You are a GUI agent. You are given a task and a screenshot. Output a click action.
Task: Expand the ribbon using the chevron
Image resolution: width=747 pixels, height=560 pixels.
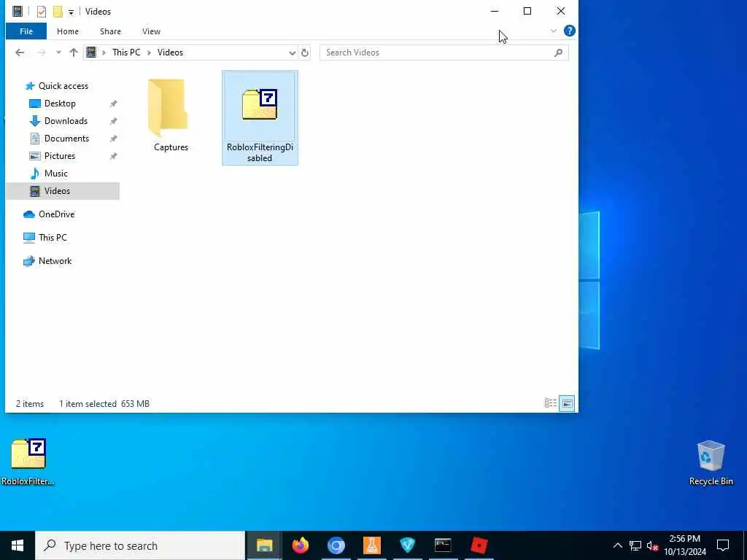point(553,31)
